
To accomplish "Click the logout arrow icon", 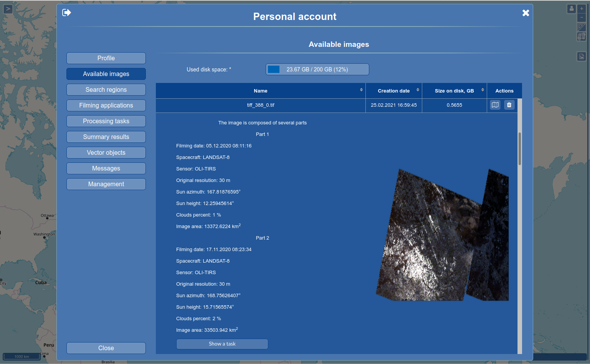I will (66, 13).
